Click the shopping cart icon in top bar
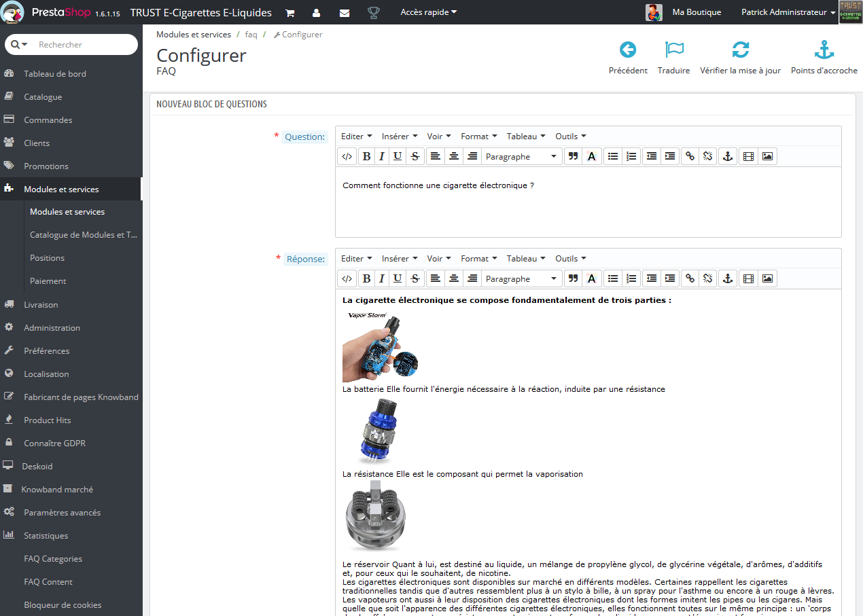This screenshot has height=616, width=863. tap(290, 13)
